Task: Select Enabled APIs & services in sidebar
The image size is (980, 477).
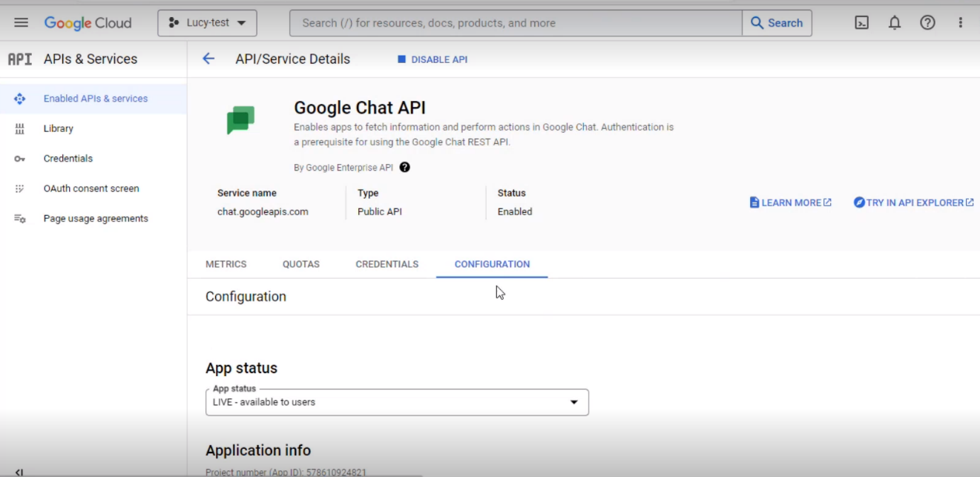Action: 93,99
